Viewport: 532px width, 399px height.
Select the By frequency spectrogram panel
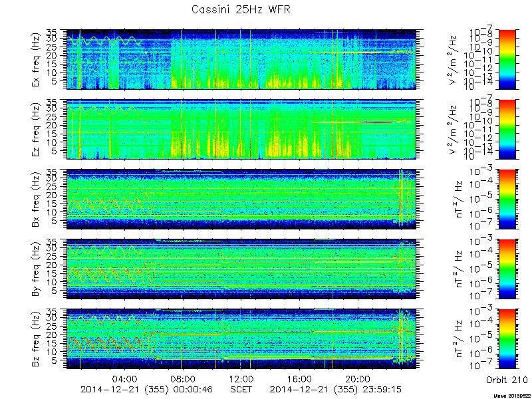[241, 269]
